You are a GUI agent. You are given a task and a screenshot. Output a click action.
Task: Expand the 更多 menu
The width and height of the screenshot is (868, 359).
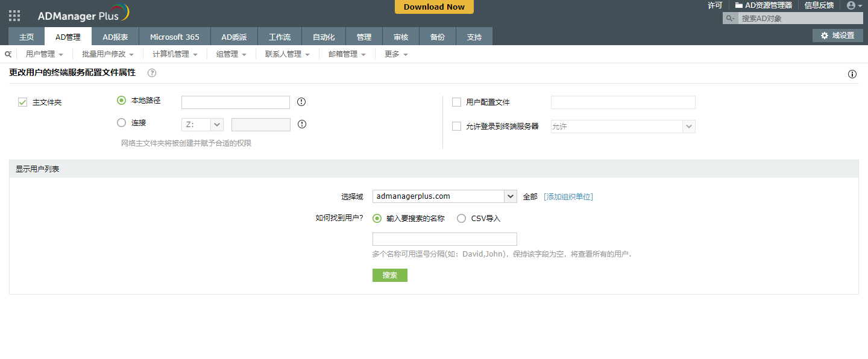[x=396, y=54]
